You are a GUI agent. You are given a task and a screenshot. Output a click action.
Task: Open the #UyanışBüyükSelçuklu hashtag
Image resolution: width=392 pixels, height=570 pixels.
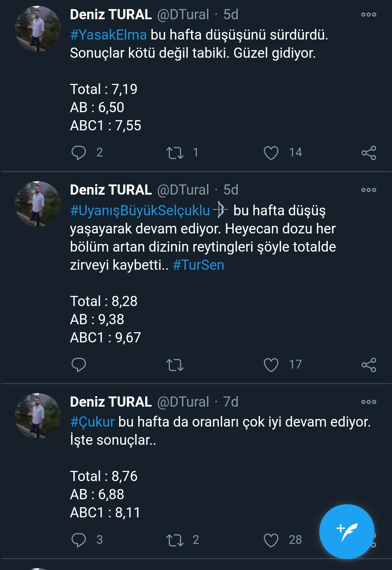click(140, 211)
